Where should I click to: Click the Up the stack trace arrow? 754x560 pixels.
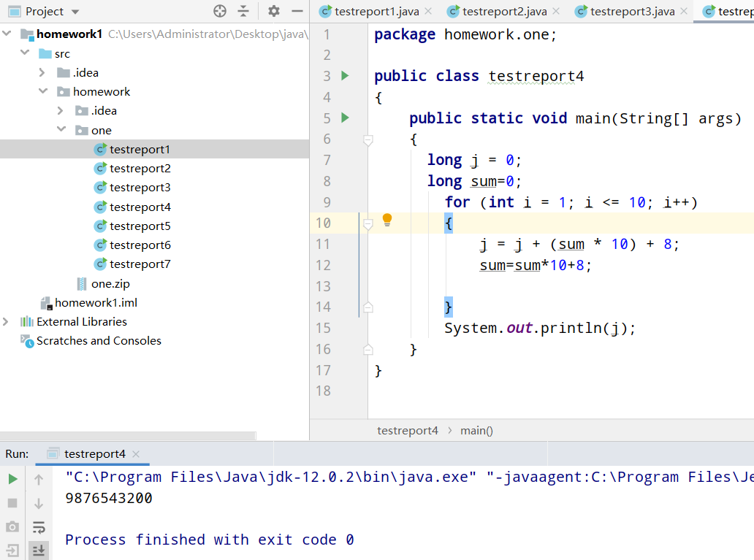(39, 479)
